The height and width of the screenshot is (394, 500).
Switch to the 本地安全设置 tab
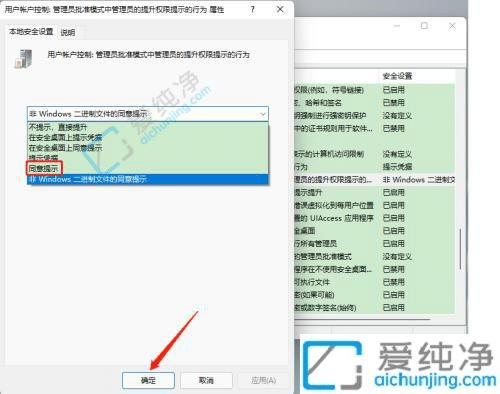(31, 32)
